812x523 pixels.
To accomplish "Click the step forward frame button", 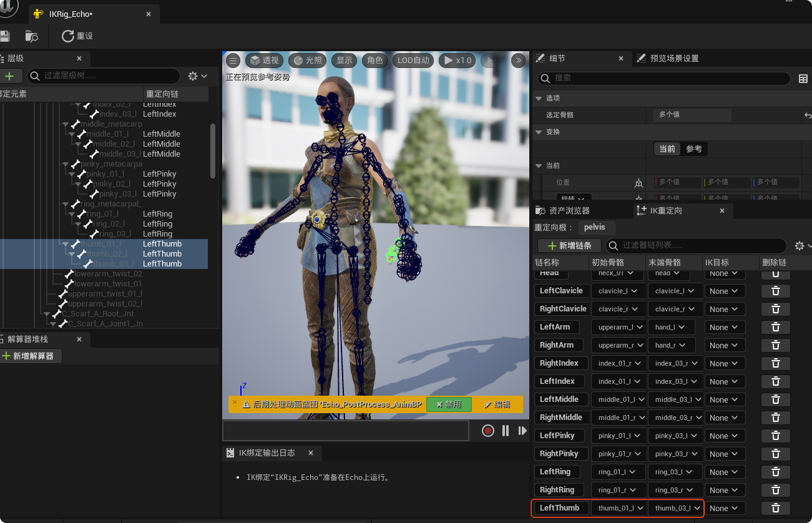I will (522, 431).
